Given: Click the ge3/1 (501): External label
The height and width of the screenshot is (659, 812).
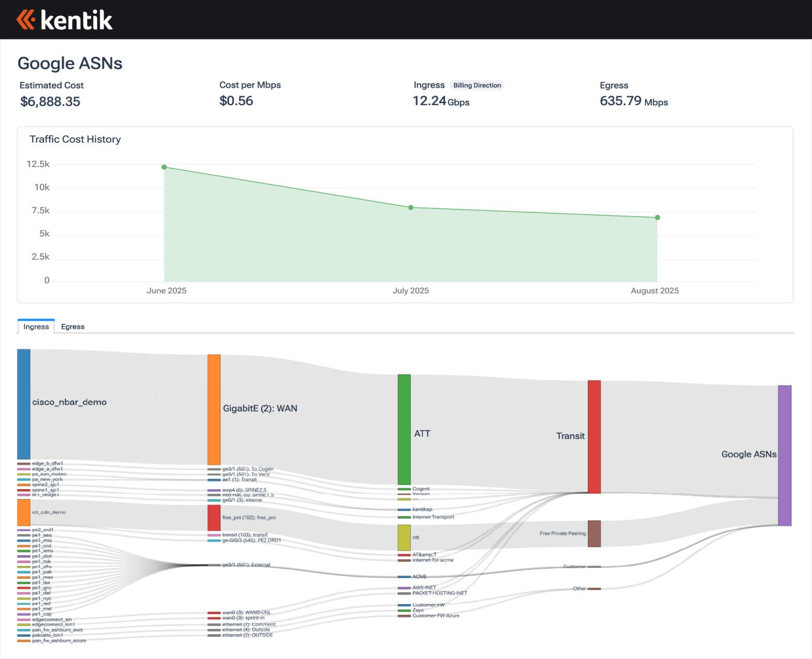Looking at the screenshot, I should tap(246, 565).
